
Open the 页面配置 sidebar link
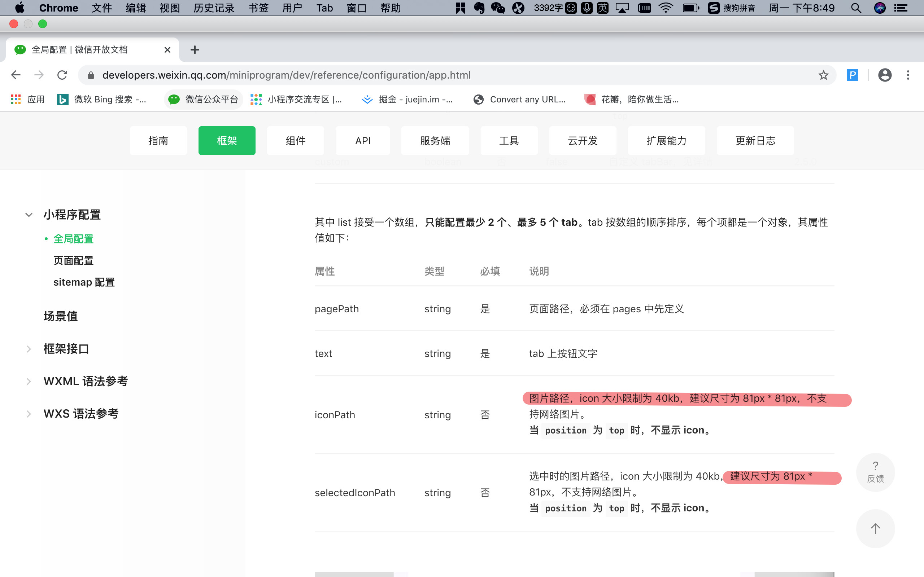(x=73, y=261)
